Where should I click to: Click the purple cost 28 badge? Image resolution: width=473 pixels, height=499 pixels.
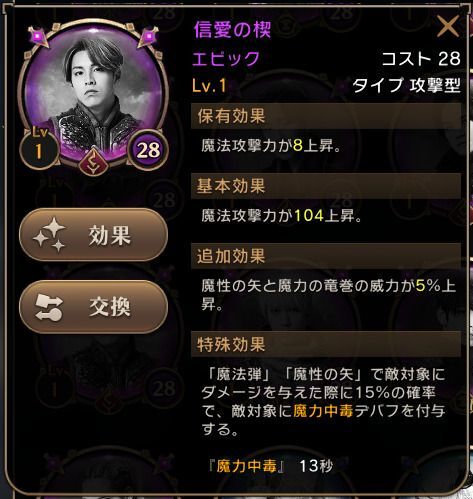point(148,150)
